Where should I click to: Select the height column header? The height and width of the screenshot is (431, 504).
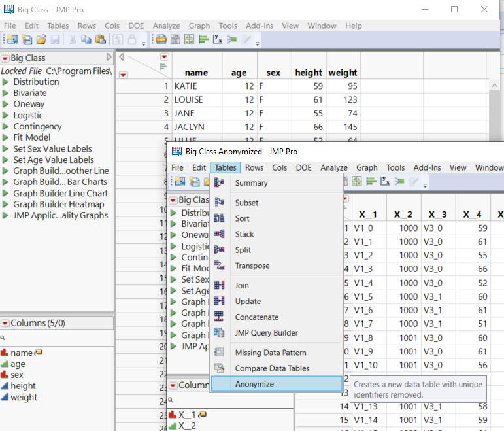309,73
